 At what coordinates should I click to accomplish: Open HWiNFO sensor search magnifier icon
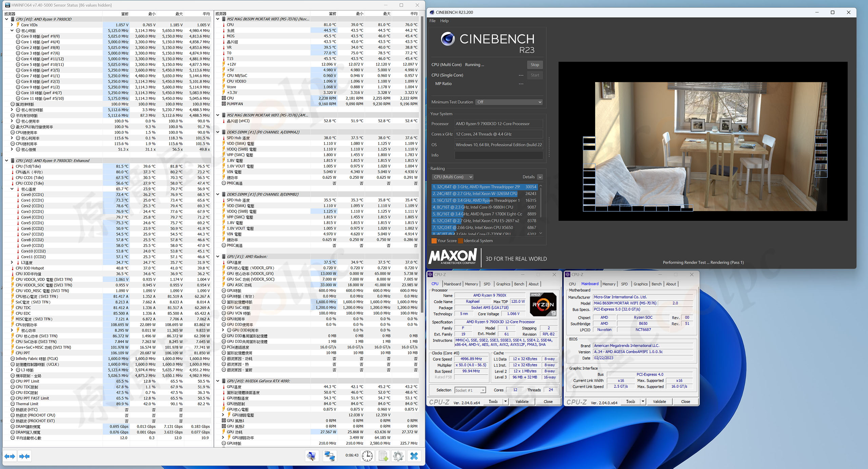311,456
